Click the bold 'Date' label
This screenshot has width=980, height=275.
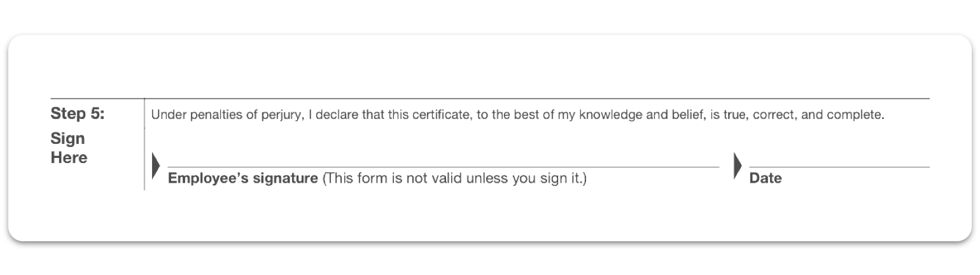point(765,178)
